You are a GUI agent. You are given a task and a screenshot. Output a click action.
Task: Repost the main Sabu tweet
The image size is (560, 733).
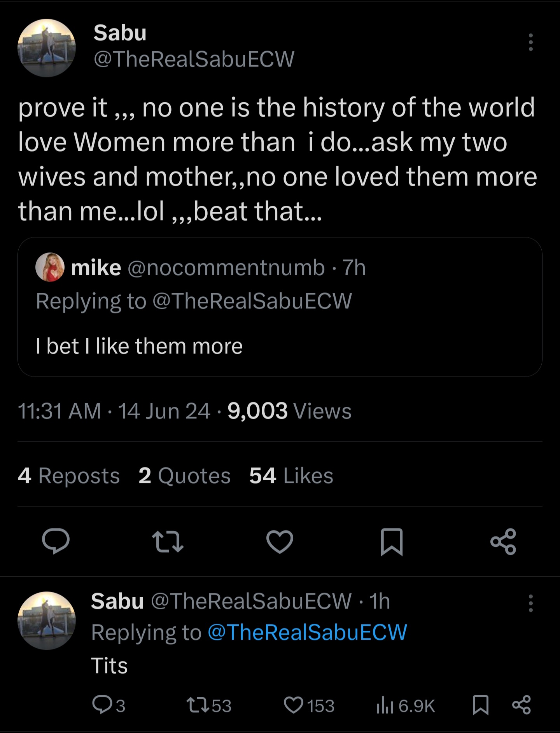pos(168,542)
